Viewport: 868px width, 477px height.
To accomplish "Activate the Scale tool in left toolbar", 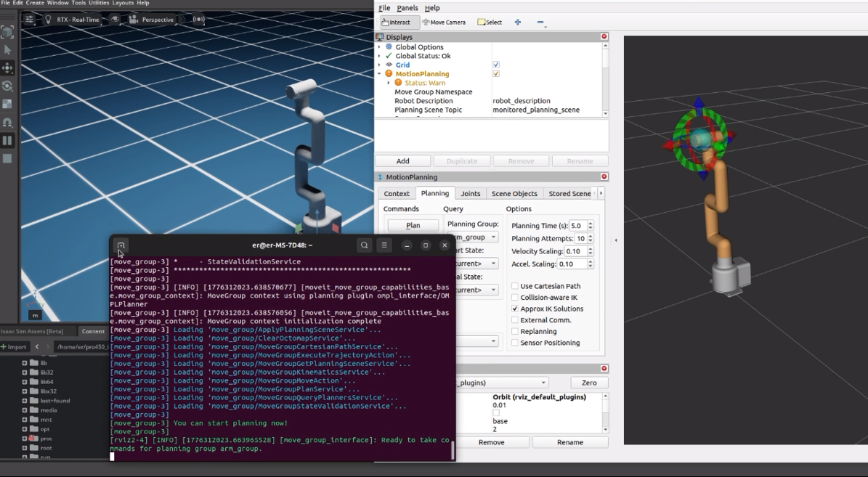I will (7, 105).
